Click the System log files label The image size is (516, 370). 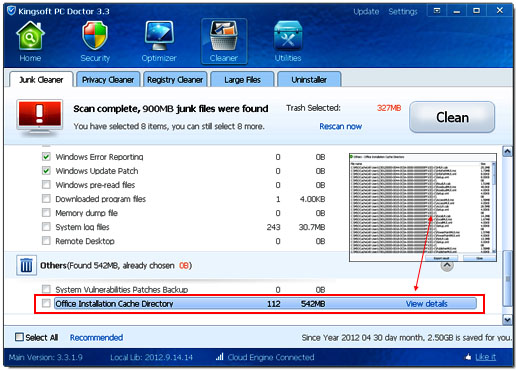(82, 227)
